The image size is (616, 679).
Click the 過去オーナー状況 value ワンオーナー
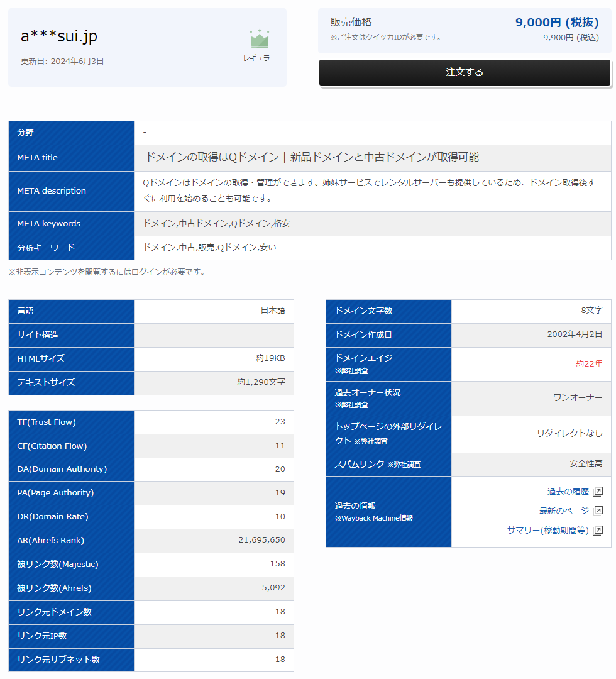coord(578,397)
